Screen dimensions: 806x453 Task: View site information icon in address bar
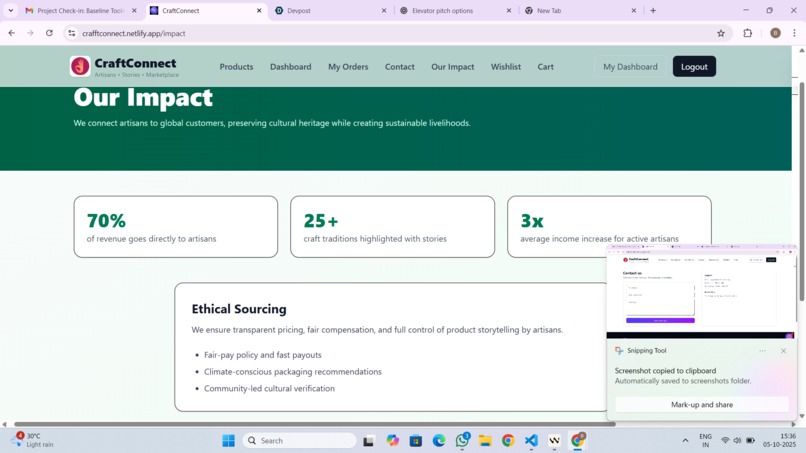click(72, 33)
